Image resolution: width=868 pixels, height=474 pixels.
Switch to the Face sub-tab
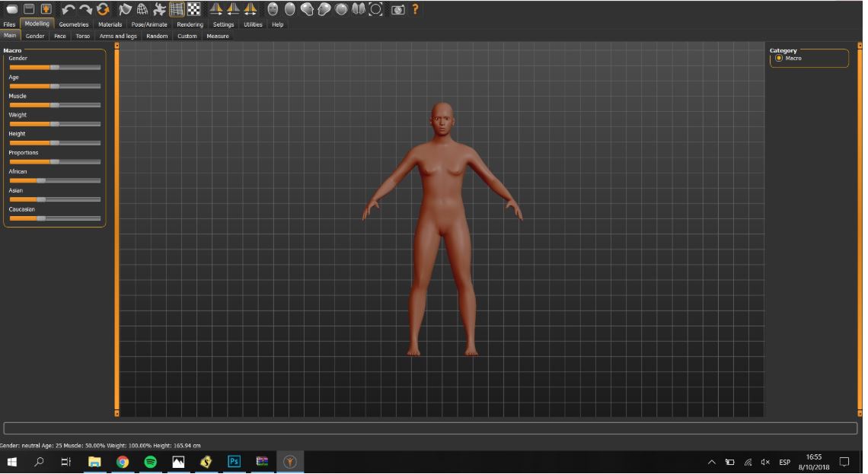[59, 36]
